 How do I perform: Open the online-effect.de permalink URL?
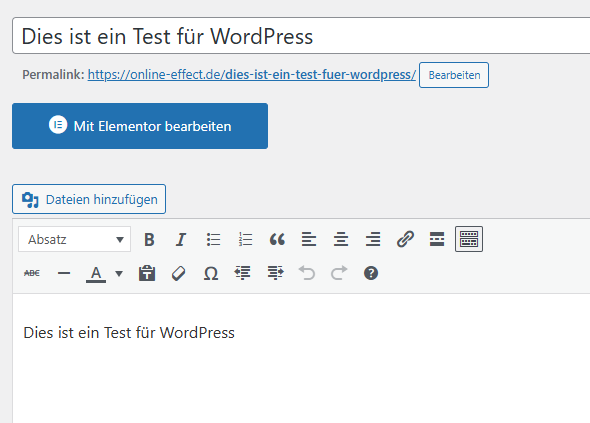click(x=252, y=75)
